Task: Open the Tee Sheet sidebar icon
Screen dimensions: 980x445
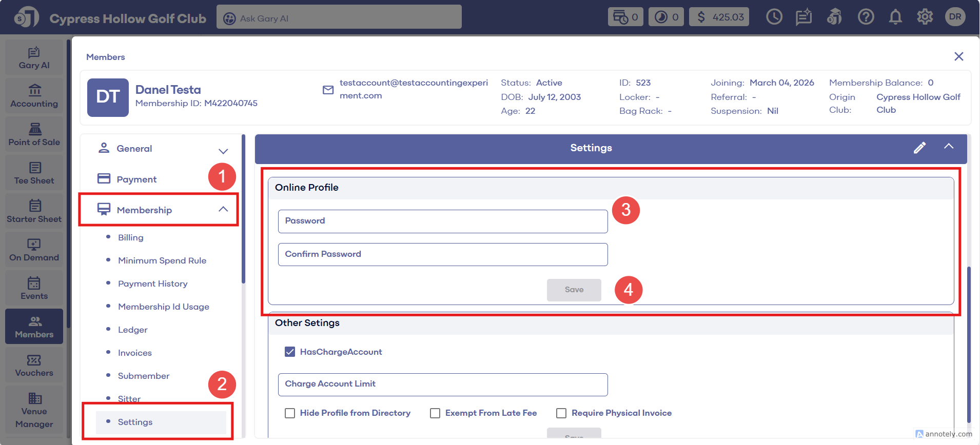Action: tap(34, 173)
